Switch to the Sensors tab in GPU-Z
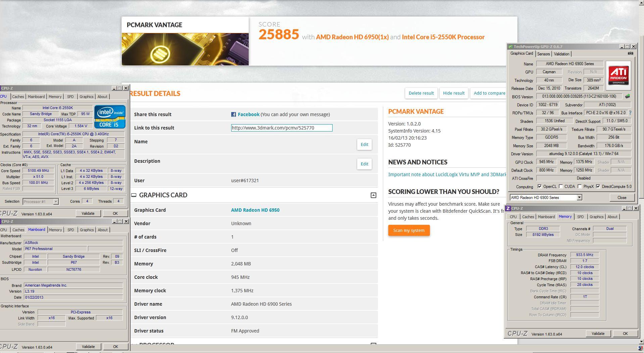The height and width of the screenshot is (353, 644). tap(543, 54)
